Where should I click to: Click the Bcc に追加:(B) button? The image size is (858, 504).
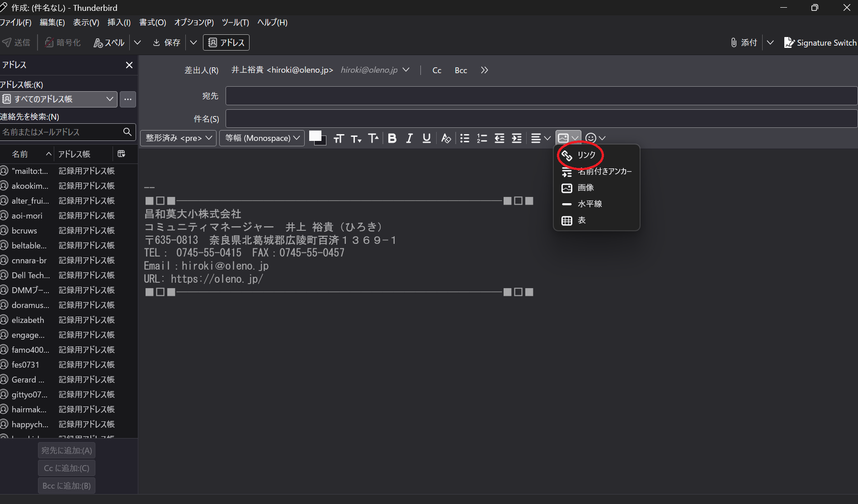(67, 486)
